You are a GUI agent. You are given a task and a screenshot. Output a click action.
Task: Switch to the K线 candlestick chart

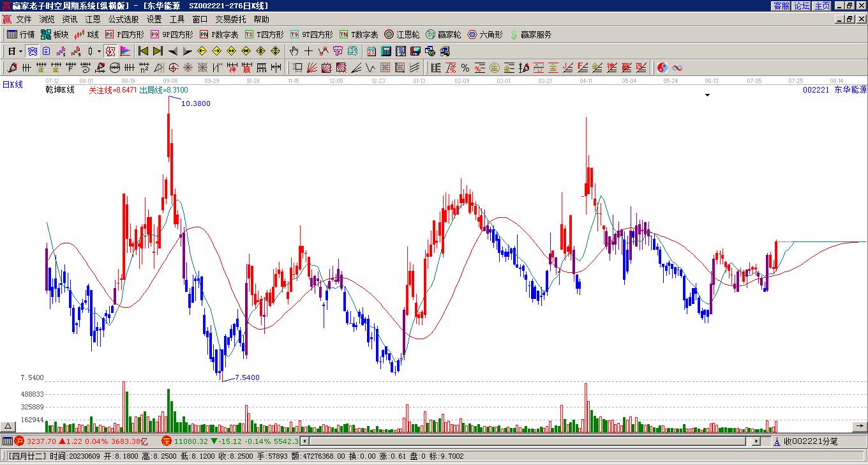point(87,34)
